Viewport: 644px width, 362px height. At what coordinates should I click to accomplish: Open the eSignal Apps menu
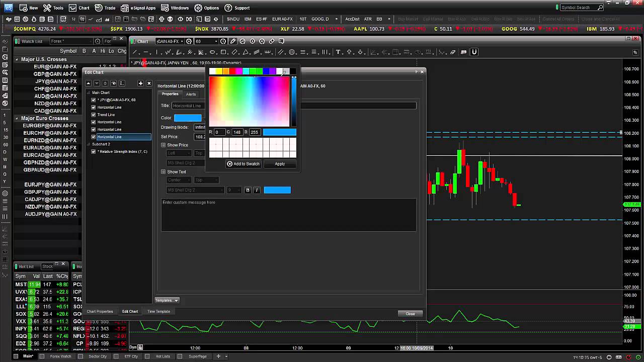[x=139, y=8]
